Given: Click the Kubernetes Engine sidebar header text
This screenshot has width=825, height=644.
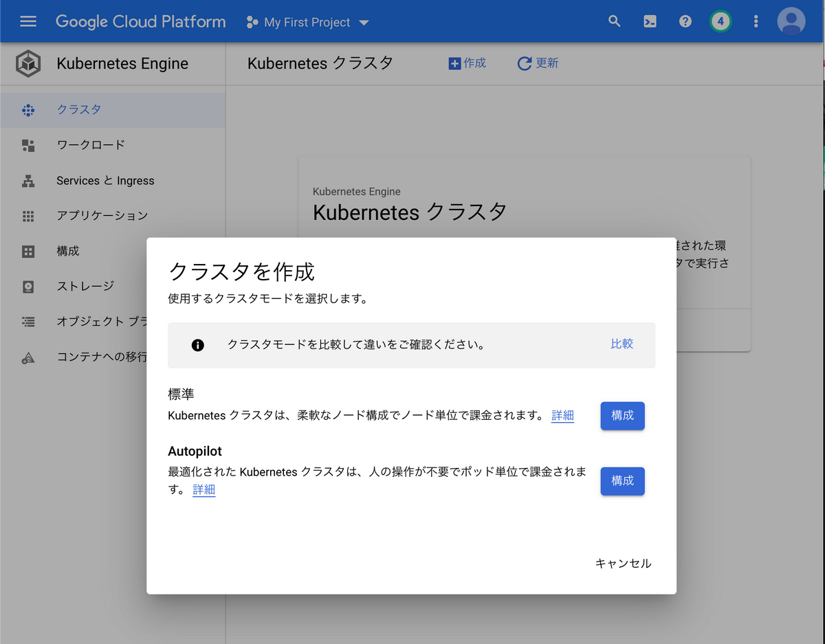Looking at the screenshot, I should [x=122, y=64].
